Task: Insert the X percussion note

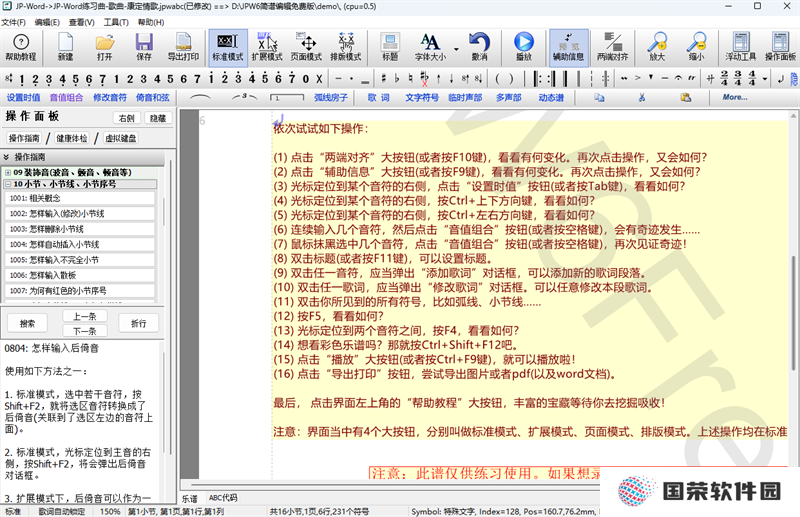Action: [319, 79]
